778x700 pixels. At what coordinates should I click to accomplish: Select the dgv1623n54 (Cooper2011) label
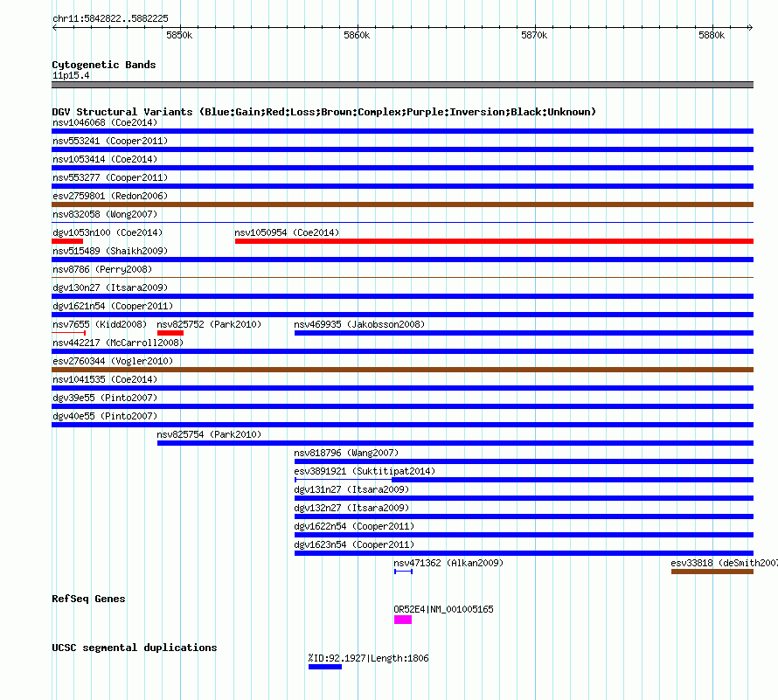(x=354, y=544)
